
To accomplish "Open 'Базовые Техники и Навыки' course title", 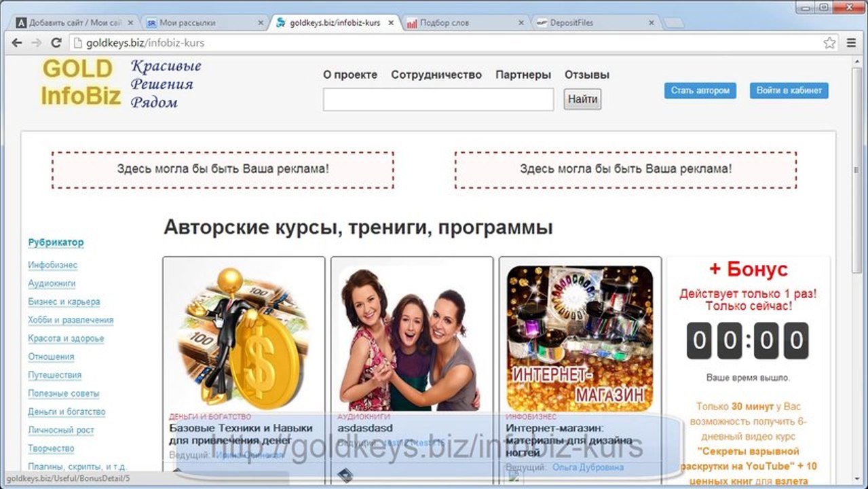I will [241, 435].
